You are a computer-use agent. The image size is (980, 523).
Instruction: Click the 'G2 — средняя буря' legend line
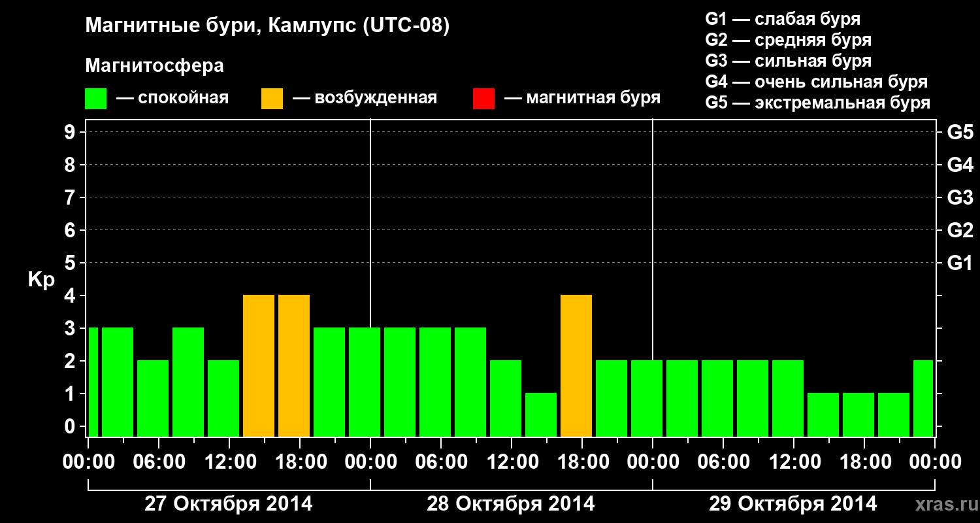(x=788, y=40)
